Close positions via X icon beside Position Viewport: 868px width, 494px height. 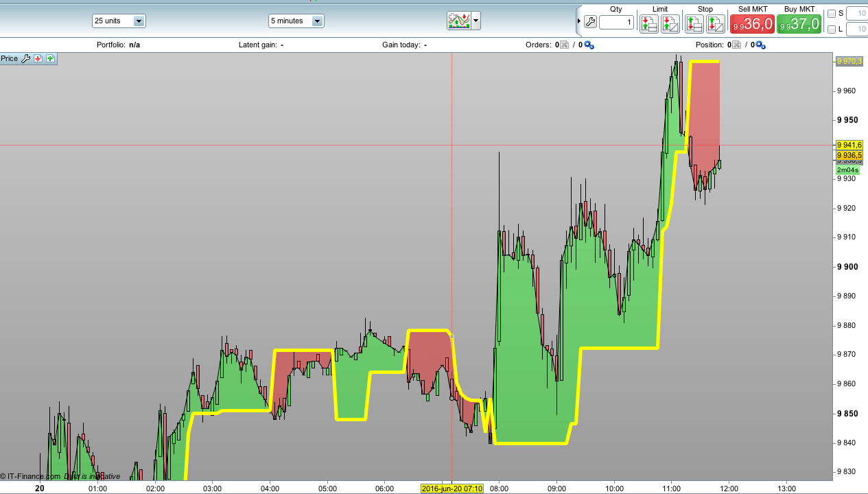pos(736,45)
